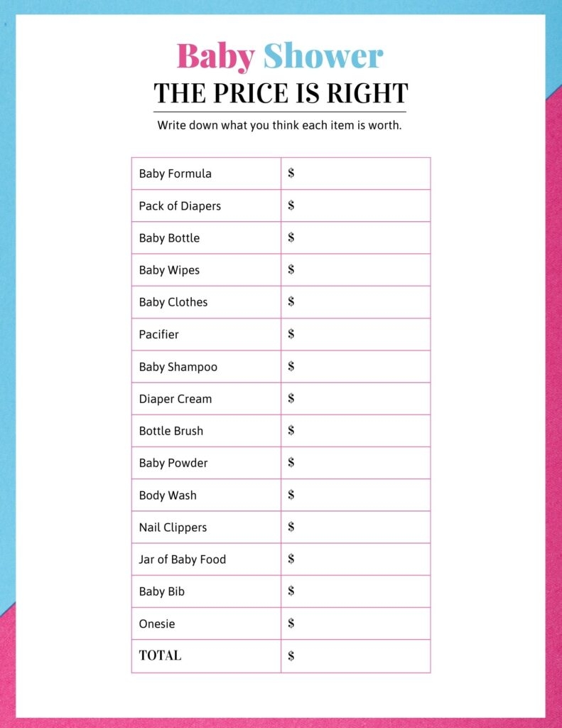Select the THE PRICE IS RIGHT heading

click(x=281, y=93)
